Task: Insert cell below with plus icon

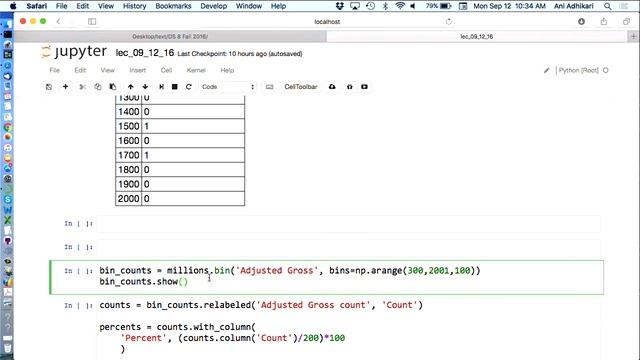Action: point(65,87)
